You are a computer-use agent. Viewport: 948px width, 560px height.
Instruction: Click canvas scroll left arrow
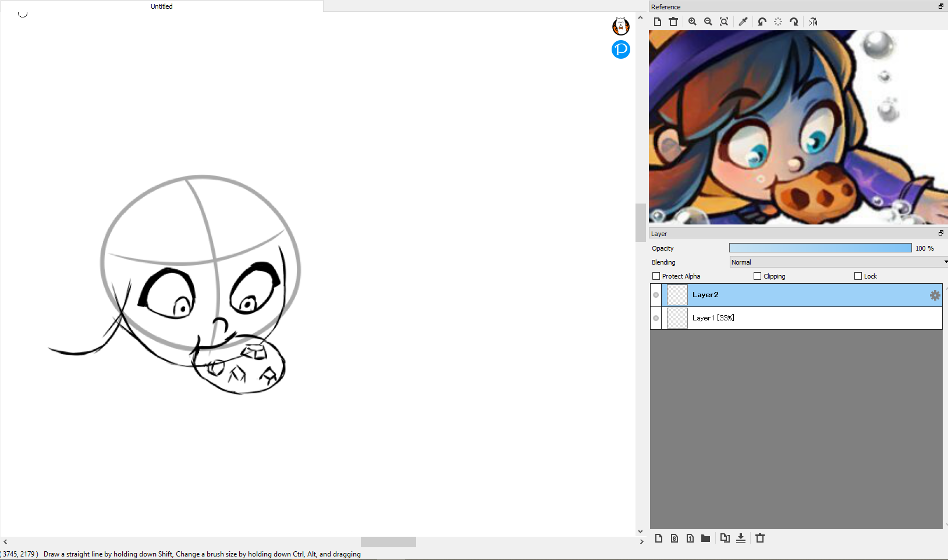coord(5,542)
